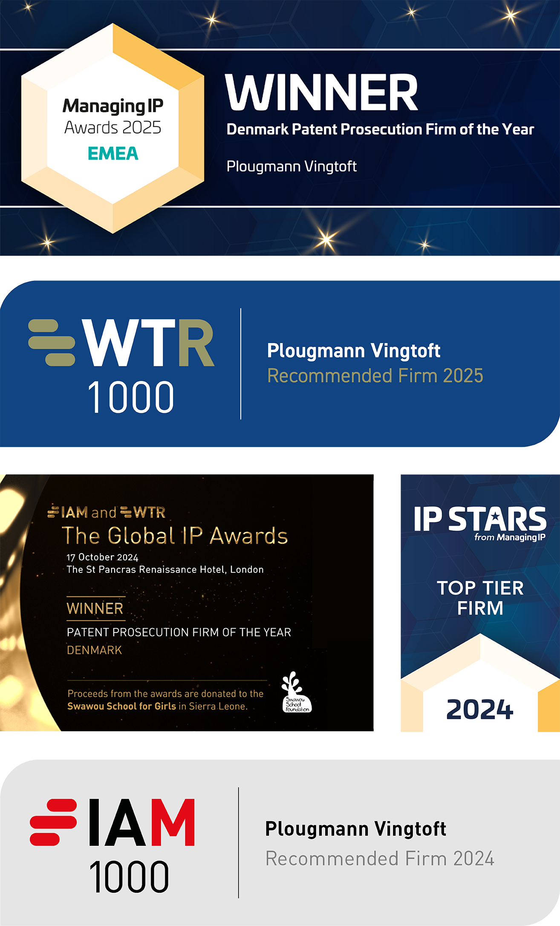Click 'Plougmann Vingtoft' in the WTR banner
This screenshot has width=560, height=926.
353,351
